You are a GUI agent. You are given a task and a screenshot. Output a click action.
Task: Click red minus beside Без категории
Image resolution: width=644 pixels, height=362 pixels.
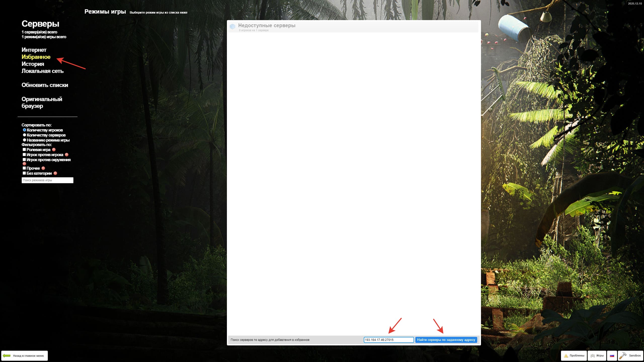(x=55, y=173)
